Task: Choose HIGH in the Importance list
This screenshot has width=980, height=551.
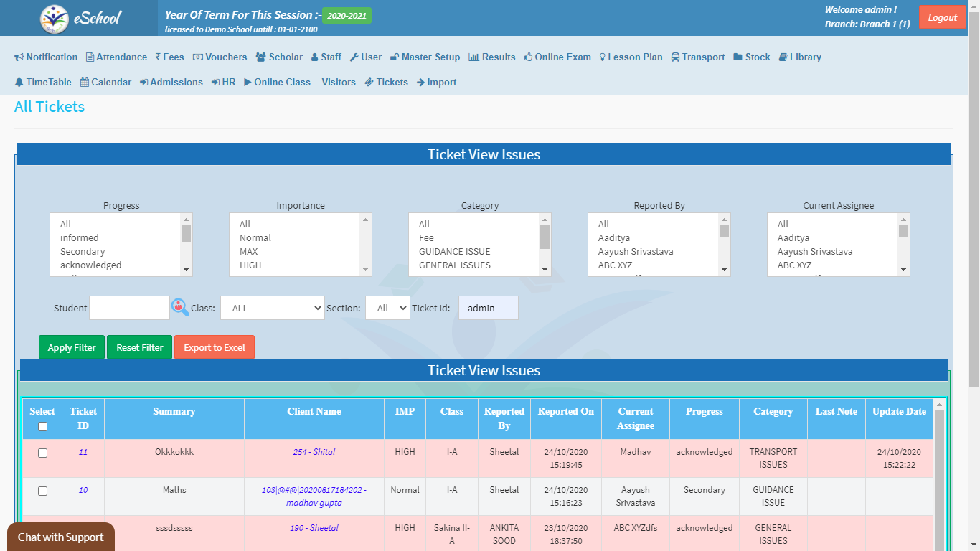Action: [250, 265]
